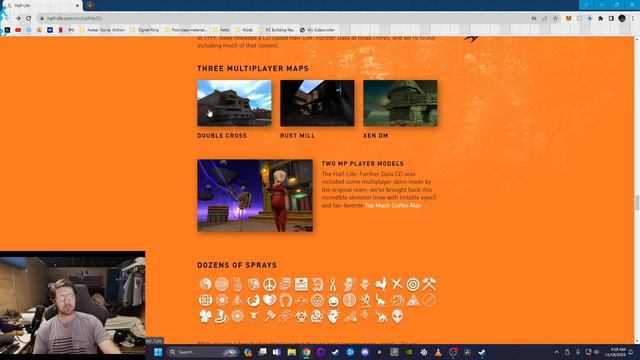This screenshot has height=360, width=640.
Task: Switch to Chrome in the taskbar
Action: (x=306, y=352)
